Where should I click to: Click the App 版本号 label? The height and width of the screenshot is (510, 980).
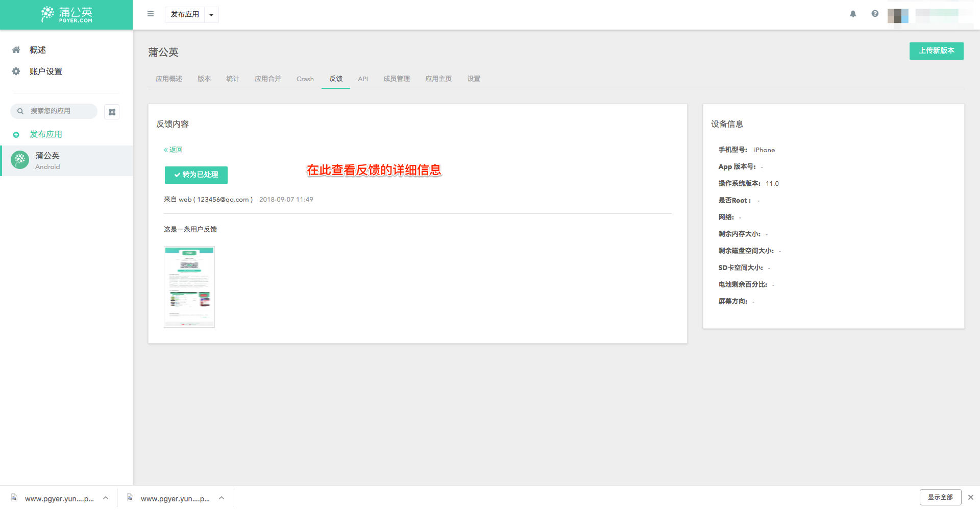(737, 167)
